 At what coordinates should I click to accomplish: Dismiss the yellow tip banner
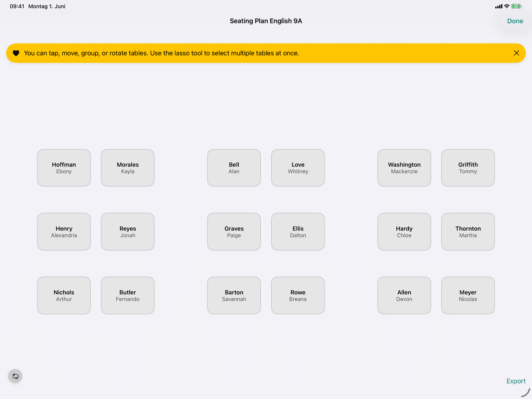[x=516, y=53]
